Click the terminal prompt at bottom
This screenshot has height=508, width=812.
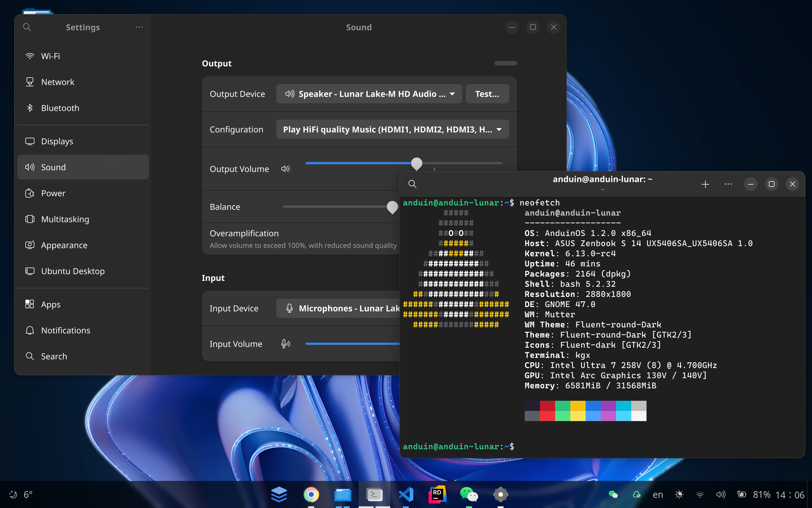[458, 446]
